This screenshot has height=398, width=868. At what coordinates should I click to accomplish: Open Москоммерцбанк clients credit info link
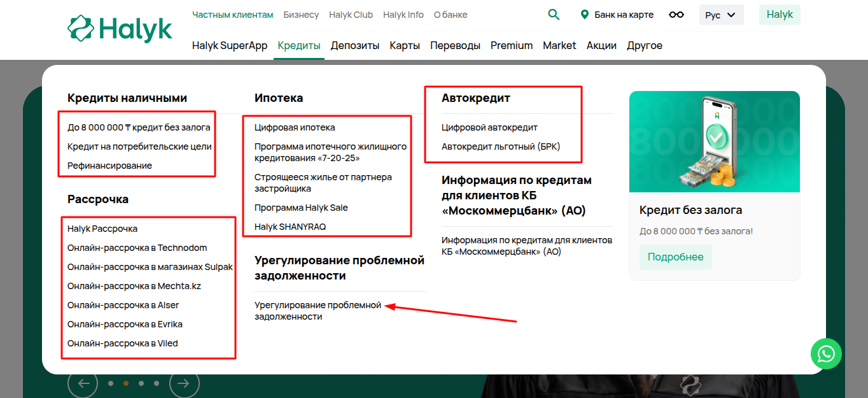[x=527, y=246]
